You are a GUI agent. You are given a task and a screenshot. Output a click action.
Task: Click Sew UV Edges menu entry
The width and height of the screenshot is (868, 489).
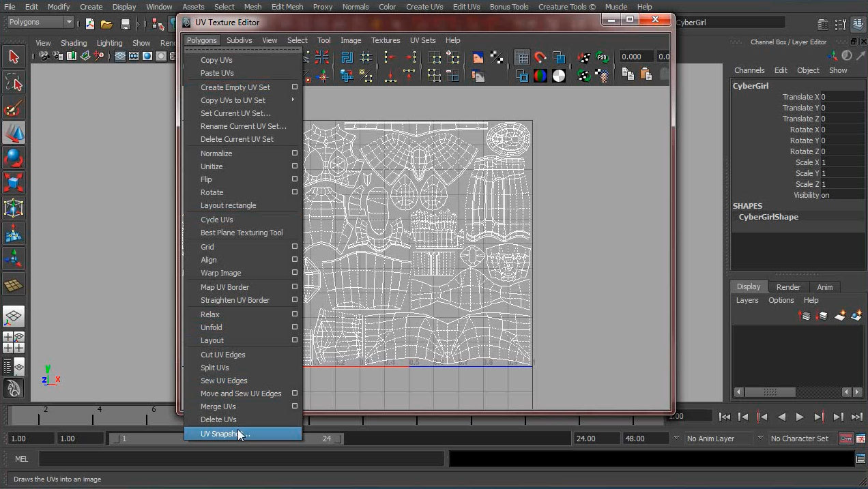(x=224, y=381)
